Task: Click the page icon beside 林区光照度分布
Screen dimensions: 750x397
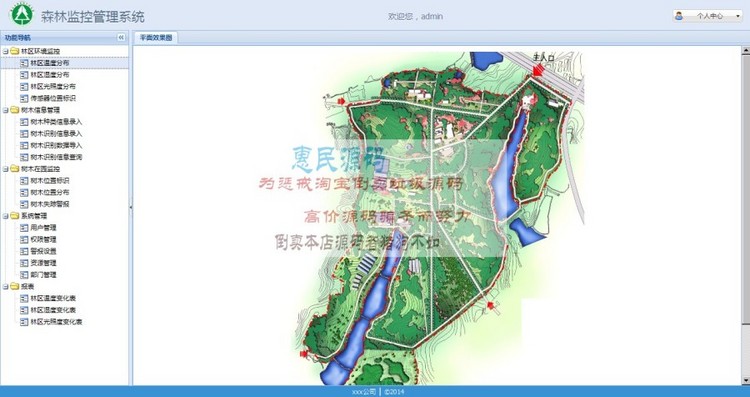Action: pyautogui.click(x=24, y=87)
